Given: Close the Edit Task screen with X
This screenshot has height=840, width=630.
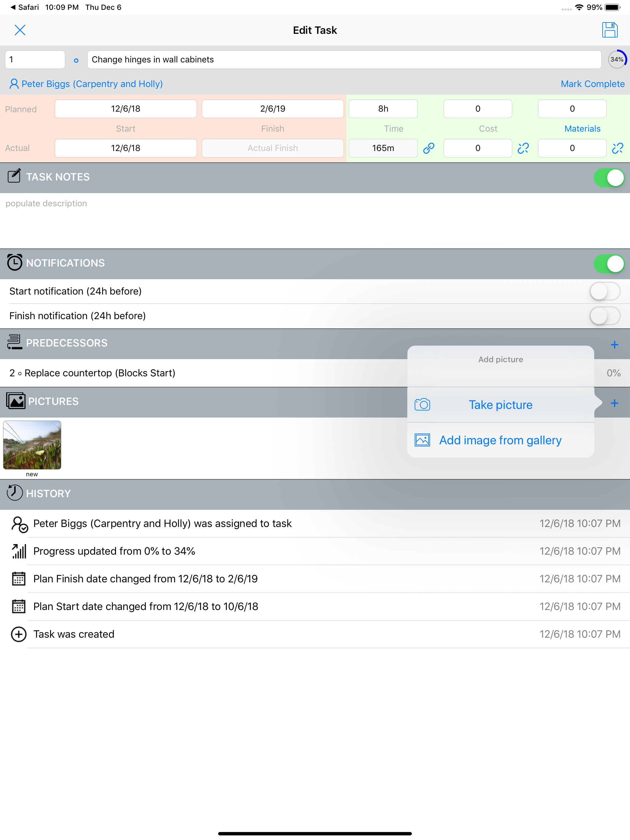Looking at the screenshot, I should pyautogui.click(x=20, y=30).
